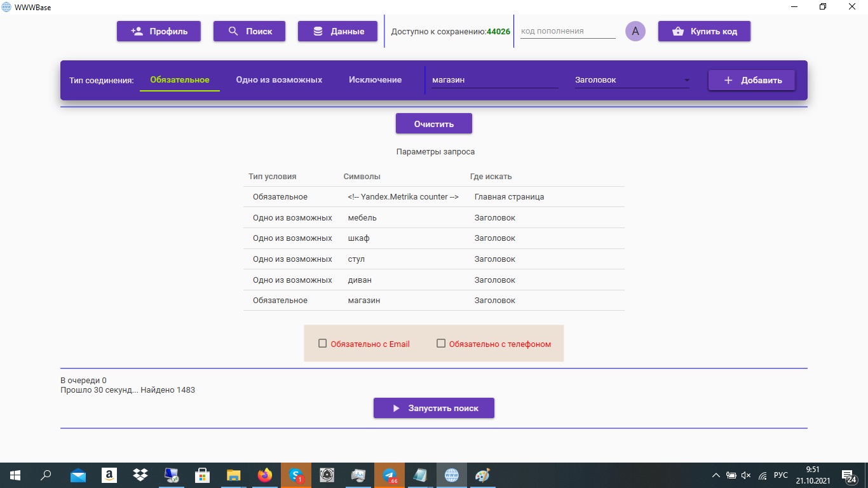Viewport: 868px width, 488px height.
Task: Click the Главная страница cell
Action: pos(509,197)
